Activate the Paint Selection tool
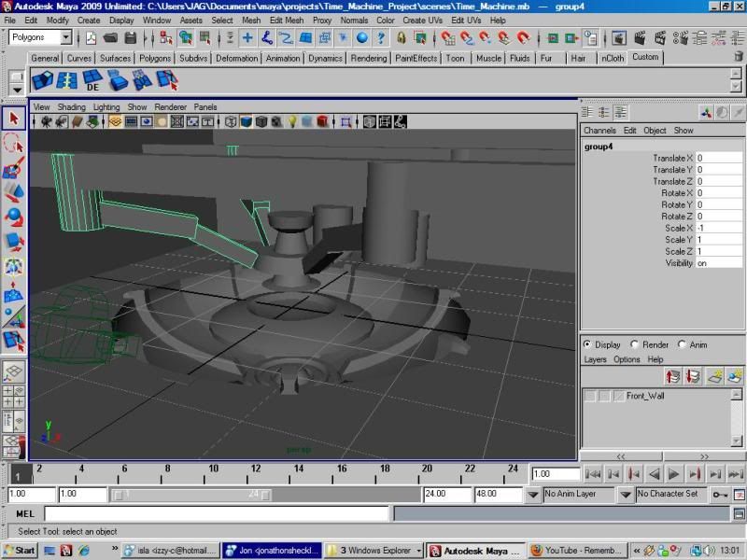The height and width of the screenshot is (560, 747). pos(13,168)
